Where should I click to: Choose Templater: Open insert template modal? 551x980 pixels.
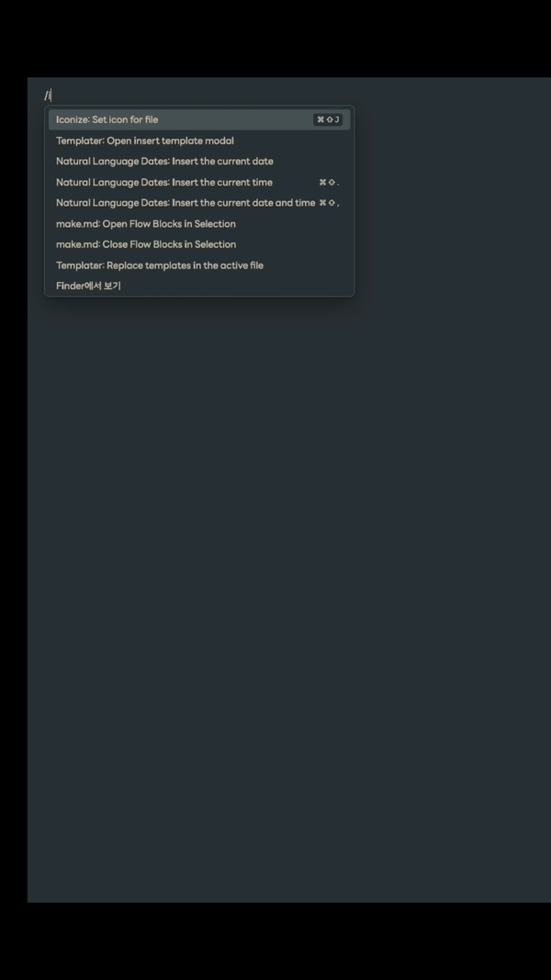click(x=199, y=141)
